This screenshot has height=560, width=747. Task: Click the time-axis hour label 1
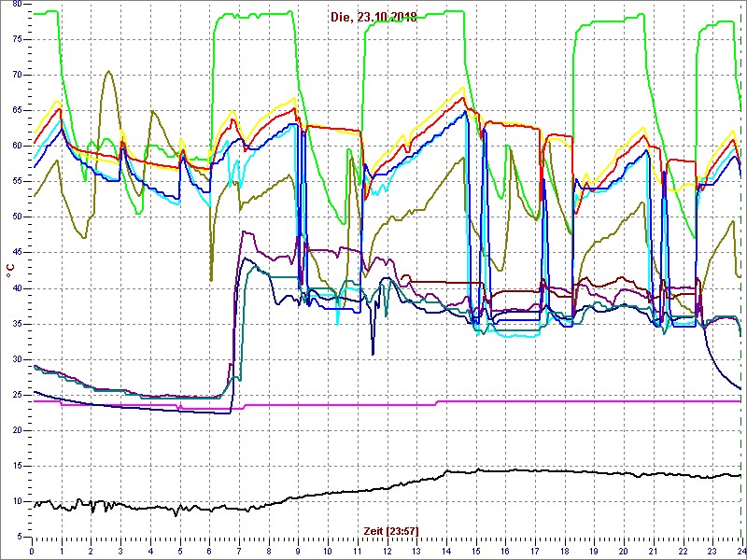pyautogui.click(x=61, y=550)
